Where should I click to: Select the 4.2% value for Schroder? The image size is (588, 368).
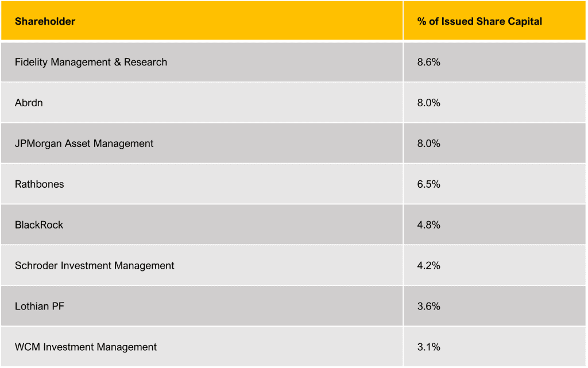coord(428,266)
